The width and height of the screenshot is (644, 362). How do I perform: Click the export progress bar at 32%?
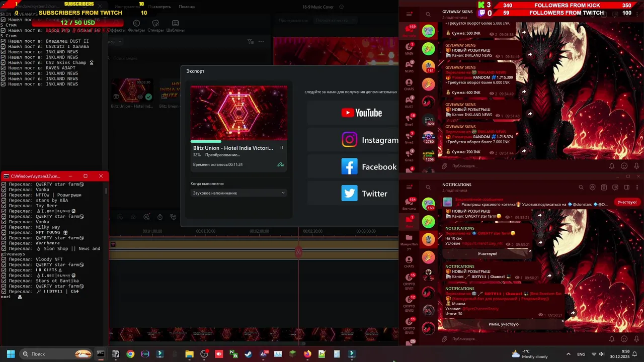[238, 141]
